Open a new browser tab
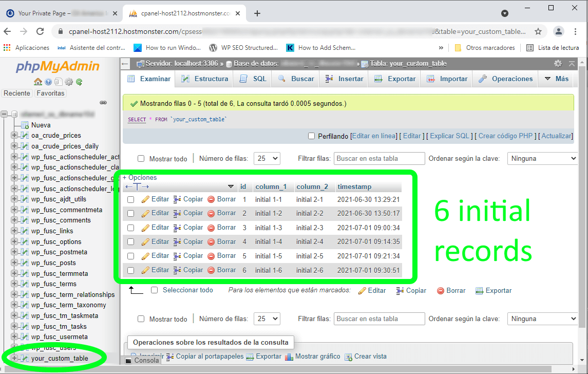The height and width of the screenshot is (374, 588). coord(257,13)
